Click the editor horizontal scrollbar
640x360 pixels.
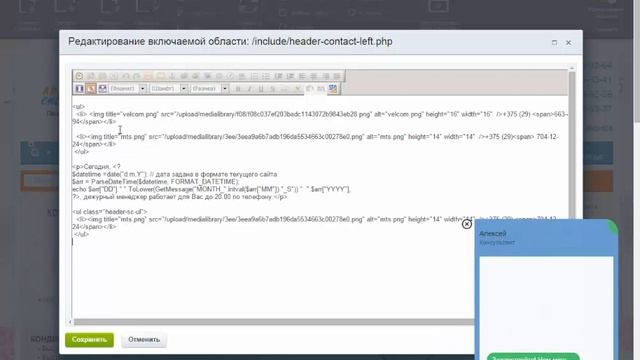click(x=273, y=322)
